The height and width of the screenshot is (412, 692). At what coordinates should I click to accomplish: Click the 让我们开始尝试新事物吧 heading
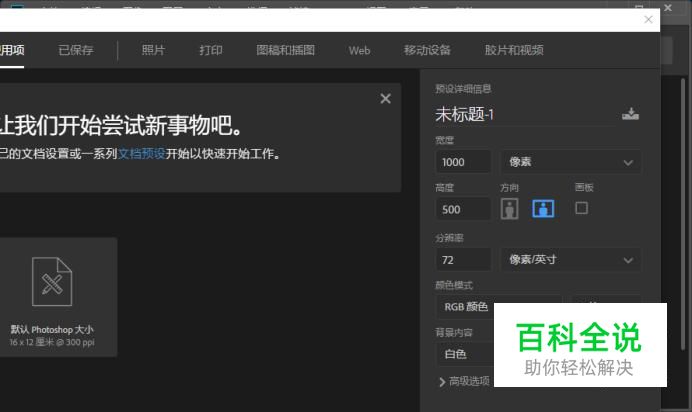click(121, 125)
